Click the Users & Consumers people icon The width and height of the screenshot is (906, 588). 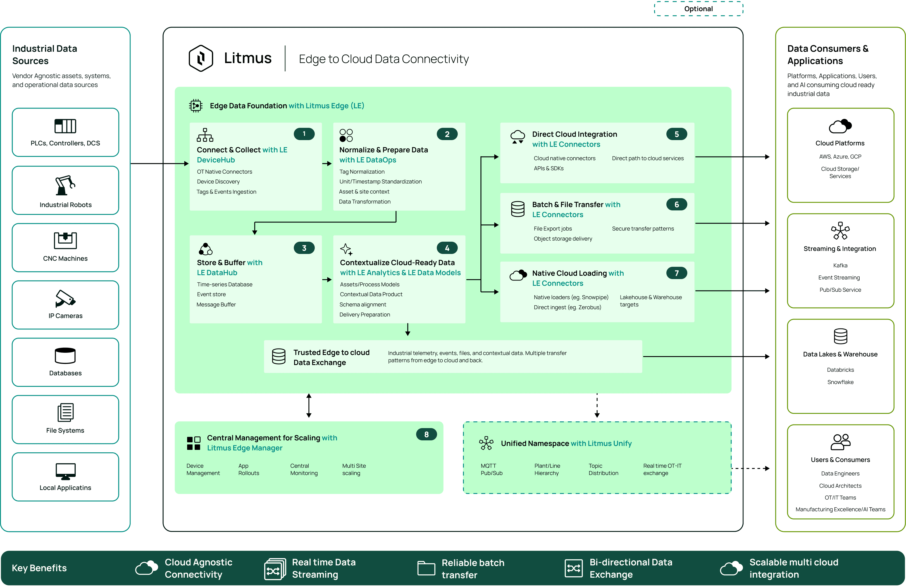pyautogui.click(x=840, y=442)
